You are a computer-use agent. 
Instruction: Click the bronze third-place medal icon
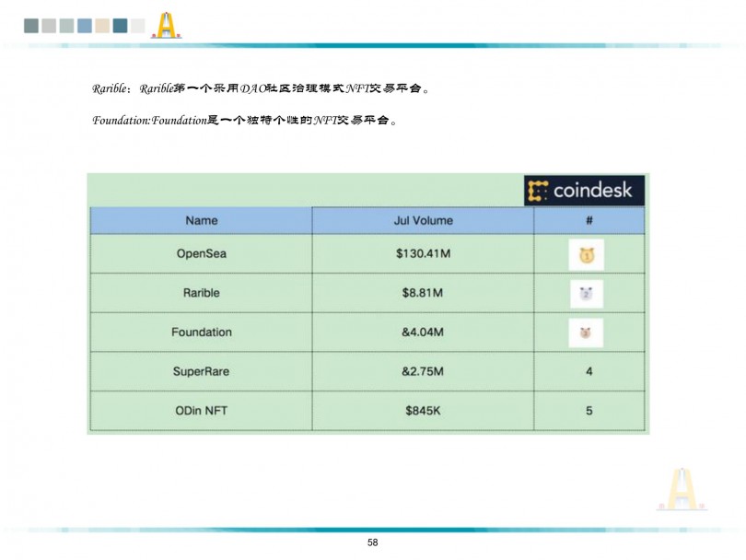pos(586,332)
